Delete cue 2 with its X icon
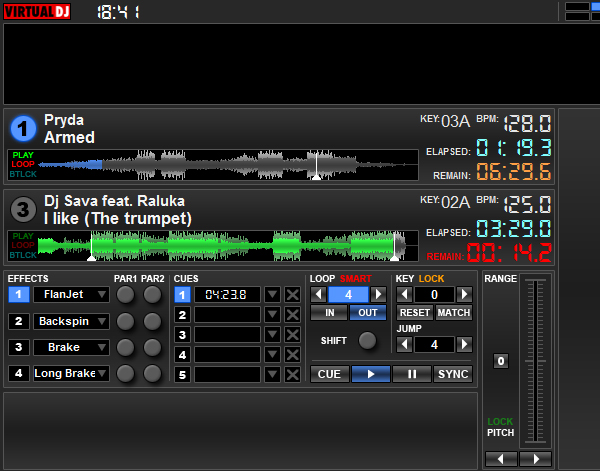The width and height of the screenshot is (600, 471). pyautogui.click(x=293, y=315)
